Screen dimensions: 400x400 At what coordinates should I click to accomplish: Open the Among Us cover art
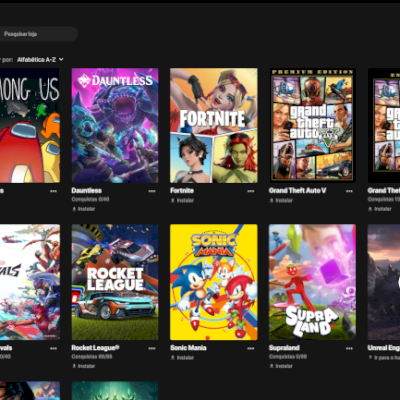[x=30, y=125]
